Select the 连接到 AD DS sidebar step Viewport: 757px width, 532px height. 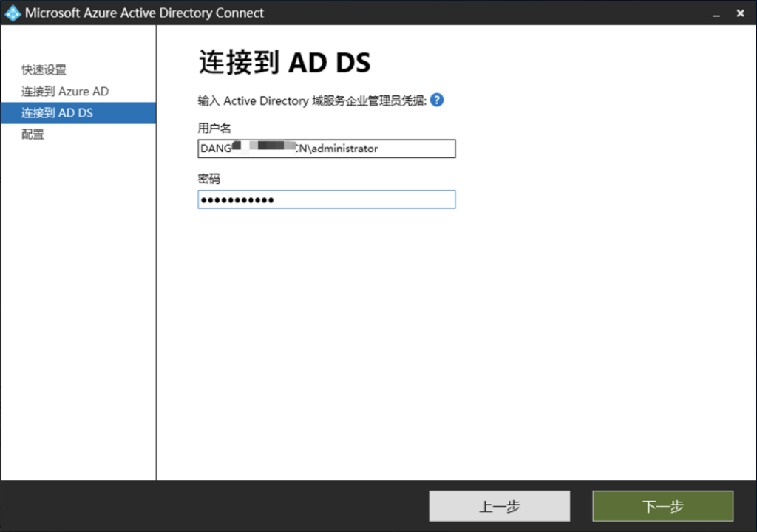(78, 113)
